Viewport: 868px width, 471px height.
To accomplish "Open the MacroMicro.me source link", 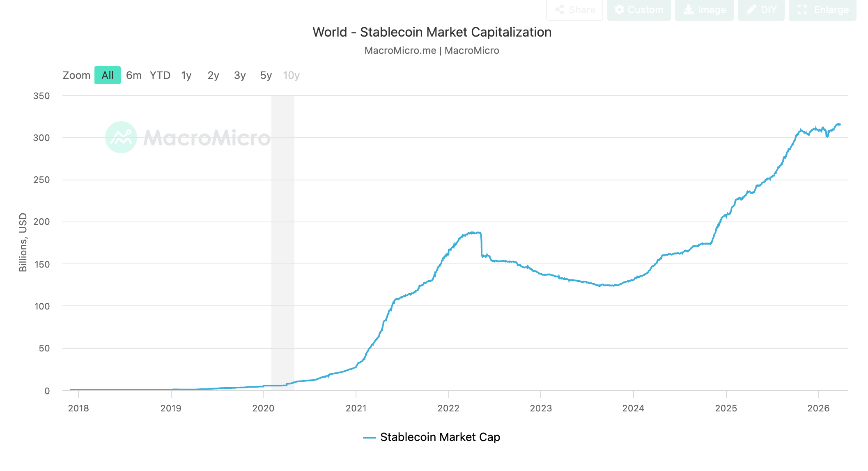I will pyautogui.click(x=400, y=50).
